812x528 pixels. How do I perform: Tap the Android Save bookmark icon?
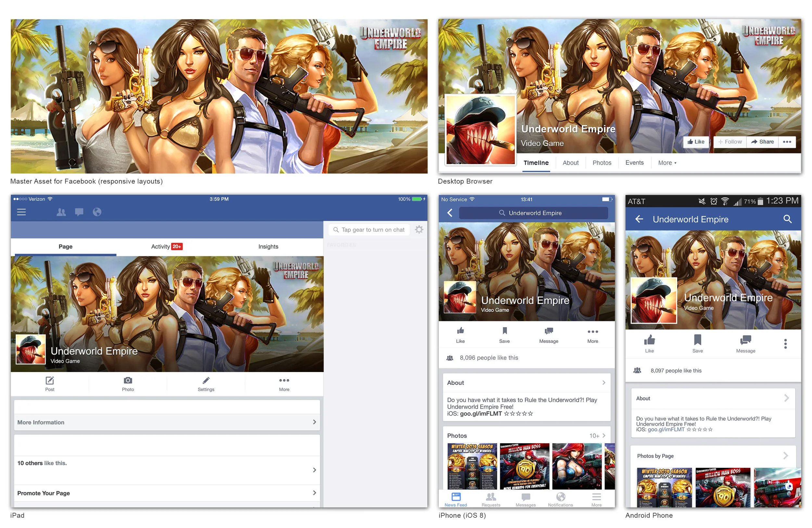698,340
